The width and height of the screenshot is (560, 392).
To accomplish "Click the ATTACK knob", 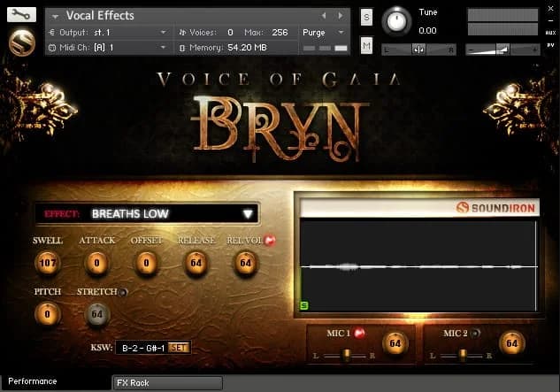I will click(x=96, y=263).
